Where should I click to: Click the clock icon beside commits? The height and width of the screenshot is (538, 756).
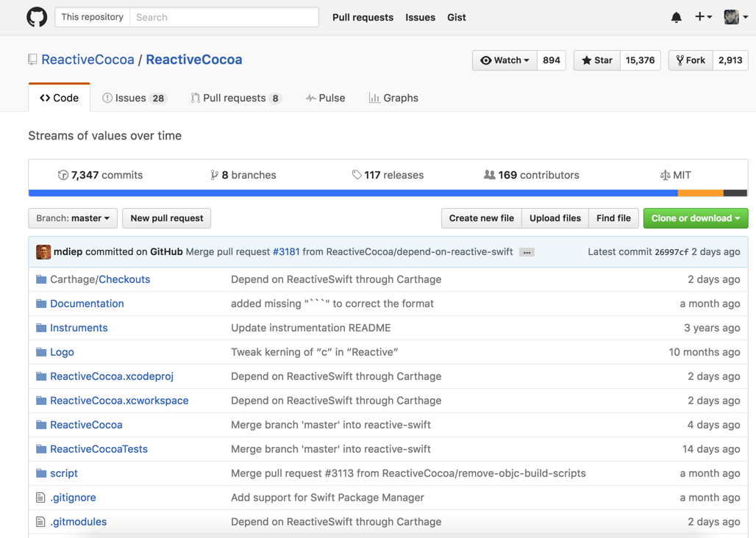(x=63, y=175)
